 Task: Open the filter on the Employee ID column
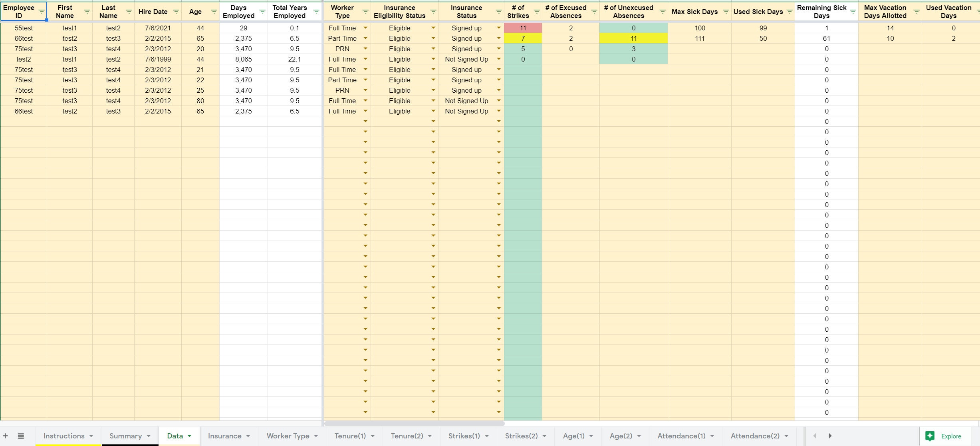(41, 12)
